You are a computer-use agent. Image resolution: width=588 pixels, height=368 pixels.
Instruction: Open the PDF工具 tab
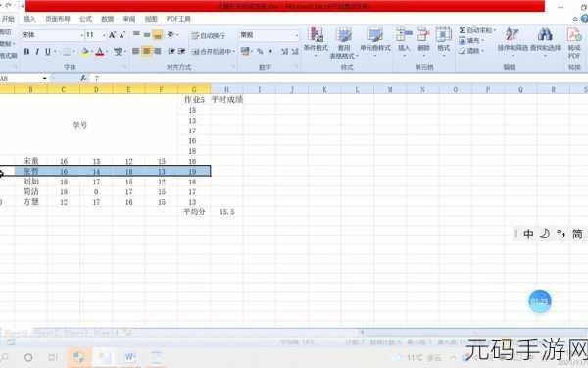tap(178, 19)
